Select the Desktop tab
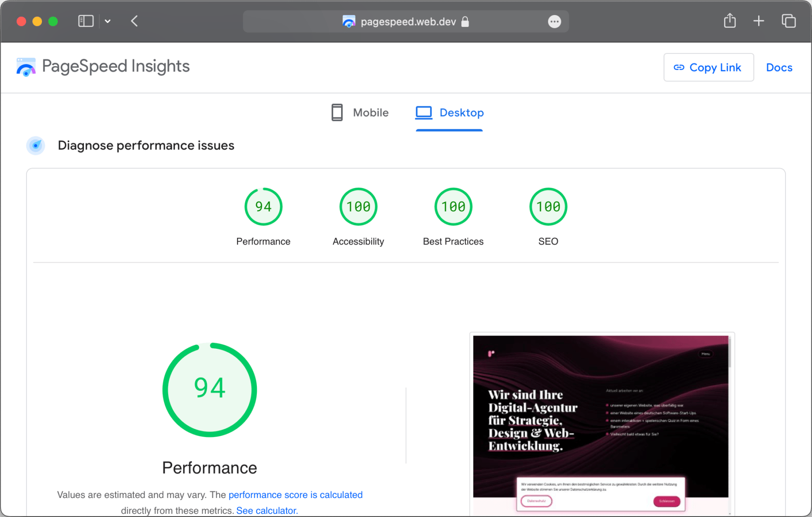This screenshot has height=517, width=812. [449, 113]
